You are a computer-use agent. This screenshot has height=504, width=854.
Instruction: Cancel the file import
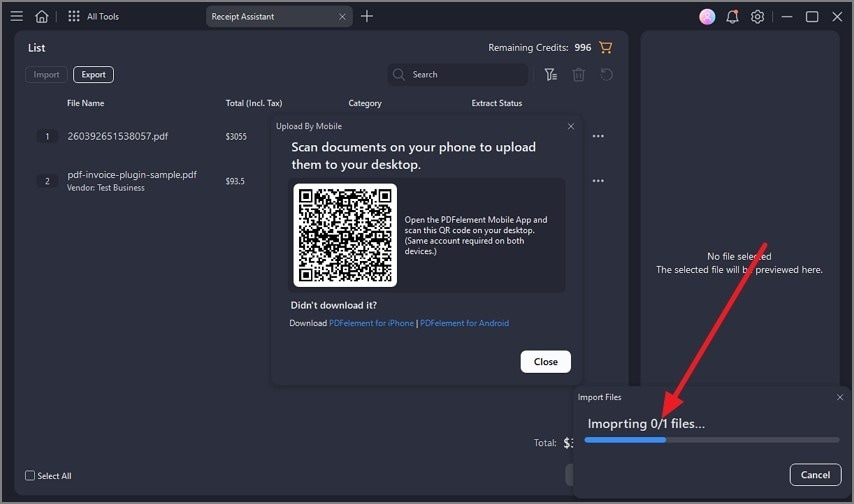(x=815, y=475)
